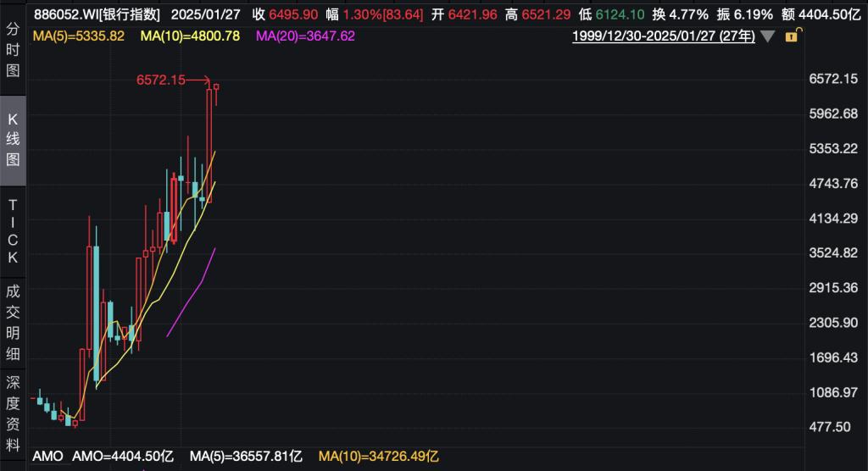The image size is (868, 471).
Task: Click the 3524.82 price axis label
Action: 833,253
